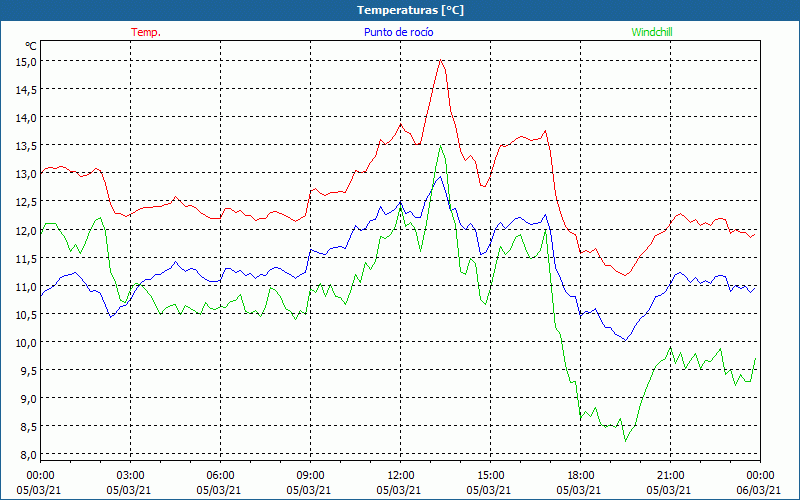The height and width of the screenshot is (500, 800).
Task: Click the 8,0 y-axis value
Action: tap(30, 455)
